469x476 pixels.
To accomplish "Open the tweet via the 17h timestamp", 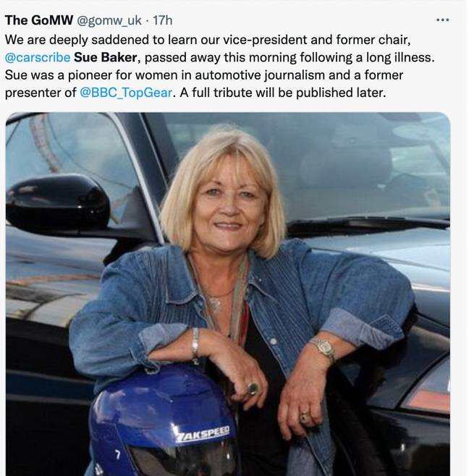I will [163, 20].
